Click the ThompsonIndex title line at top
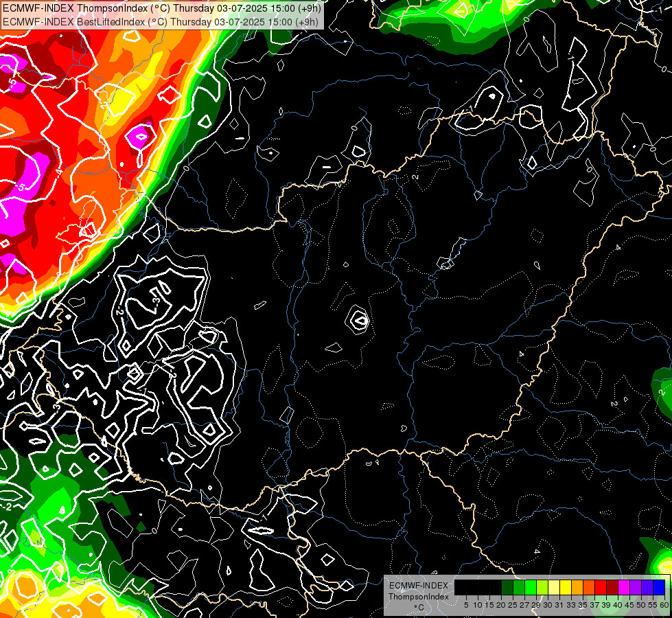 tap(161, 8)
